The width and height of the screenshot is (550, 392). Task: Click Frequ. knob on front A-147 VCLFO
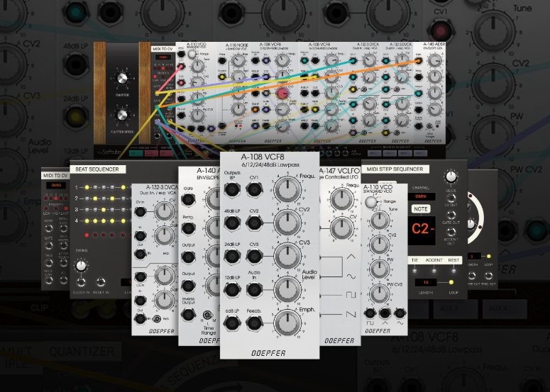point(341,199)
